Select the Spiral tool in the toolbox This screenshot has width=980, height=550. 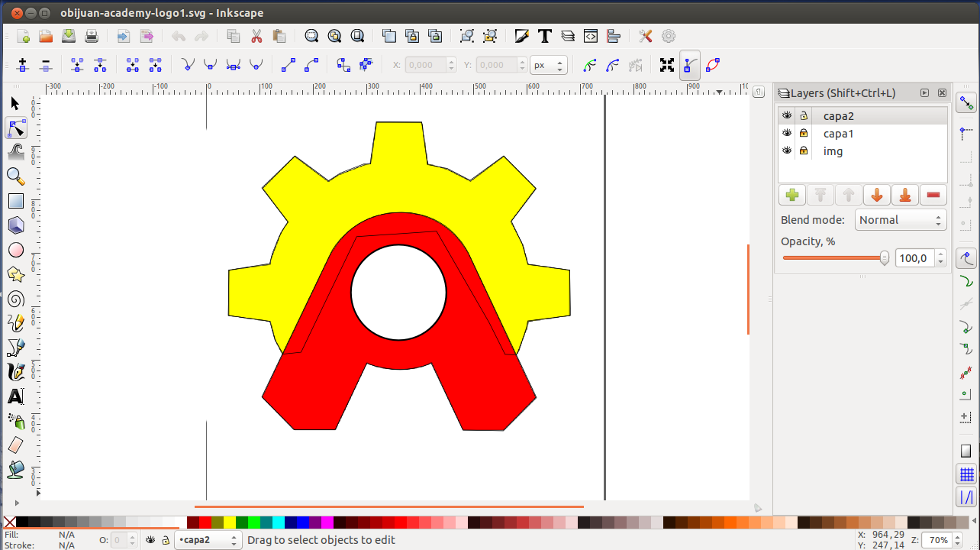pyautogui.click(x=15, y=299)
